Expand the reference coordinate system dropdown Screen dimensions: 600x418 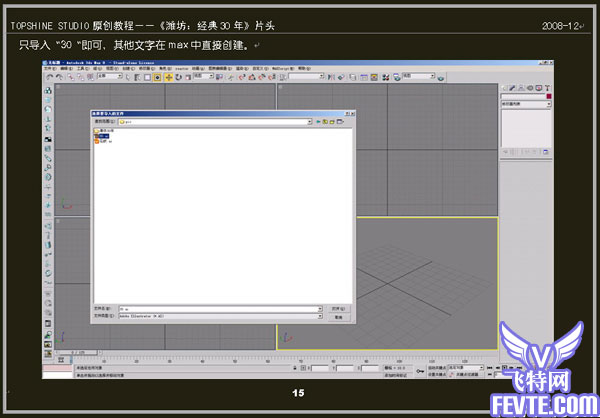pos(212,76)
